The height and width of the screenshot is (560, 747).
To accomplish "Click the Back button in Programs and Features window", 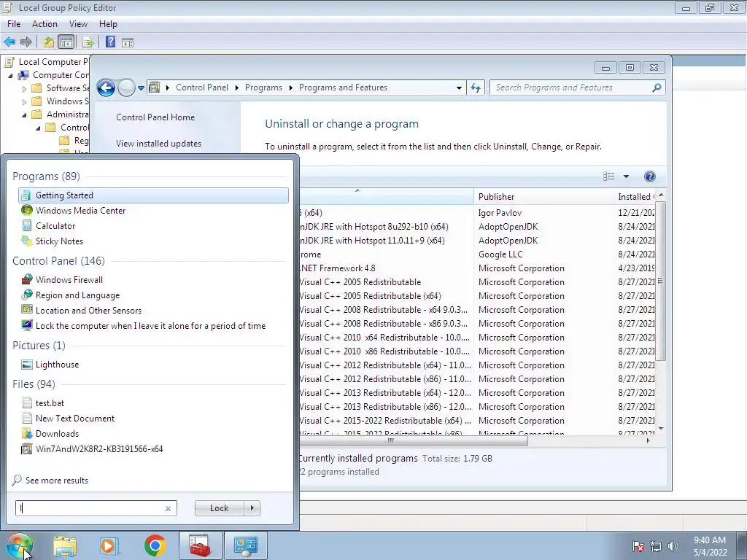I will click(106, 87).
